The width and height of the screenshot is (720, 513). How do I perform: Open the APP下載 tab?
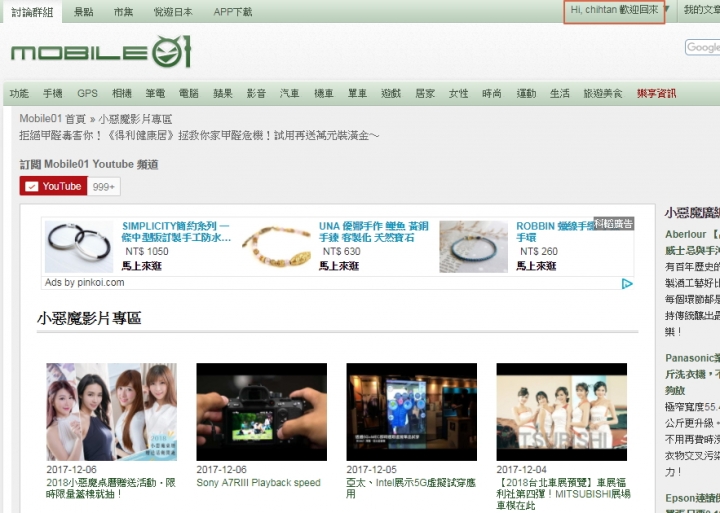(x=233, y=12)
